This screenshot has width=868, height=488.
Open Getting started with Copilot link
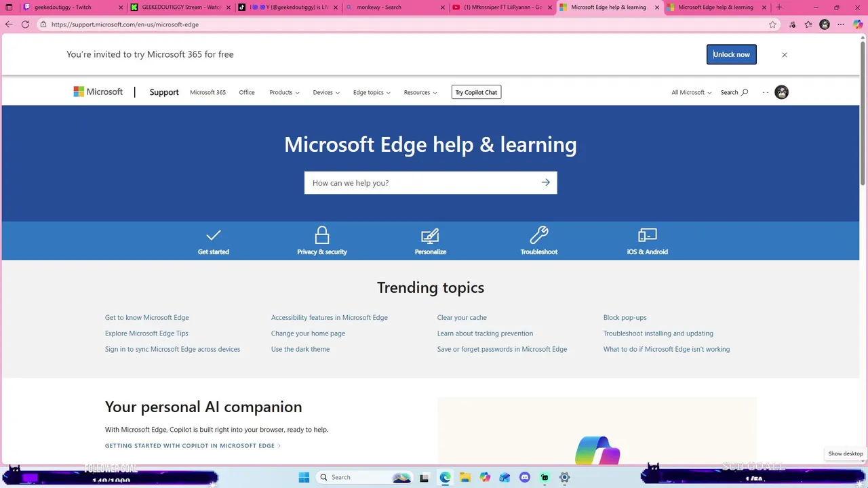193,446
